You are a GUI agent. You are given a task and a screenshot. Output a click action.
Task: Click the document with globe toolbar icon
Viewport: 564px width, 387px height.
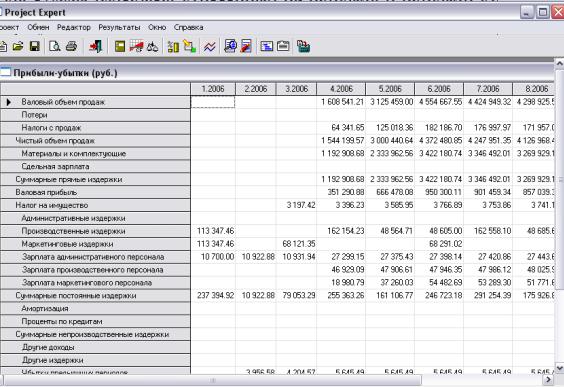pos(230,46)
